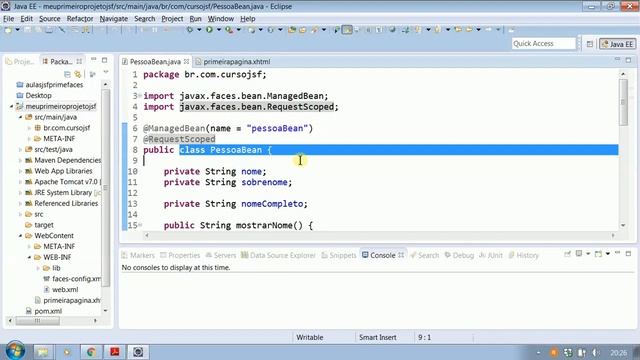Click the Smart Insert status entry
The height and width of the screenshot is (360, 640).
[x=378, y=338]
